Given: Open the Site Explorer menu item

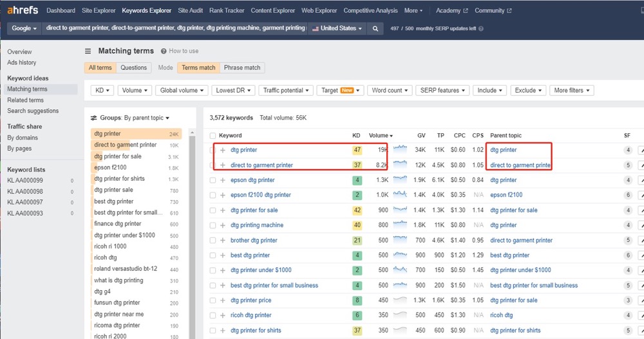Looking at the screenshot, I should click(x=99, y=11).
